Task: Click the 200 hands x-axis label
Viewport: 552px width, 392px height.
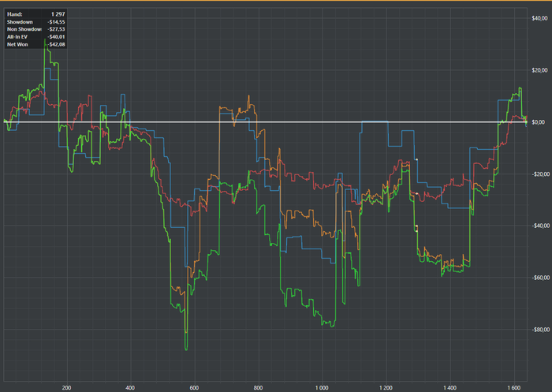Action: click(66, 388)
